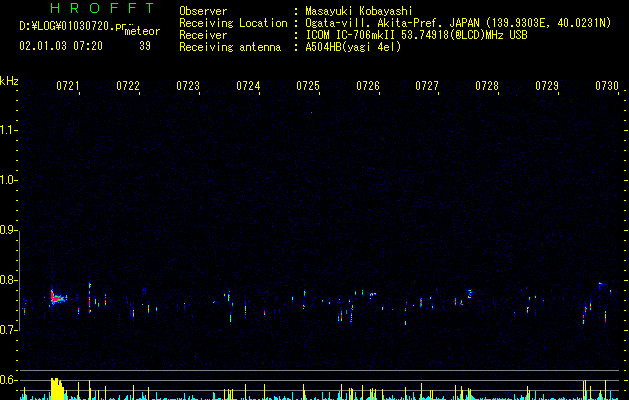
Task: Click the 0.7 kHz frequency label
Action: pos(8,330)
